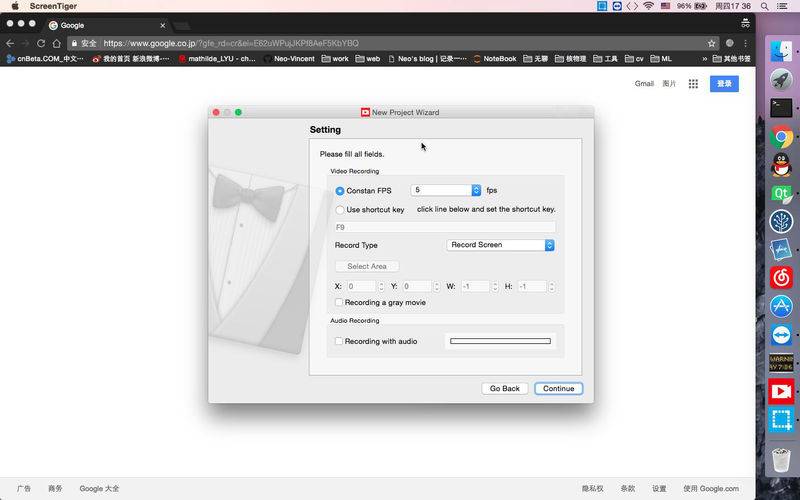Click the W width input field

[x=476, y=287]
